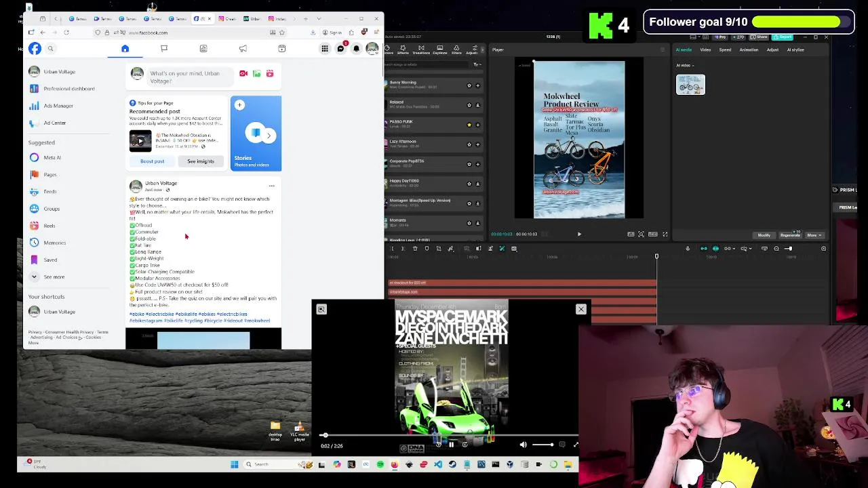Close the floating video player

point(581,309)
